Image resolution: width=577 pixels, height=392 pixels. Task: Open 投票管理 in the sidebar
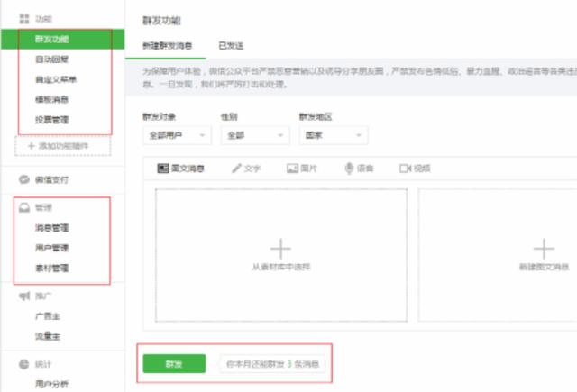point(52,120)
